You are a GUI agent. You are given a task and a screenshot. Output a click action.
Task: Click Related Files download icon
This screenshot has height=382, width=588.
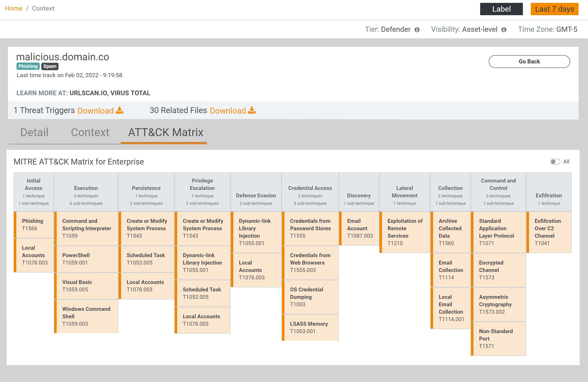click(252, 110)
